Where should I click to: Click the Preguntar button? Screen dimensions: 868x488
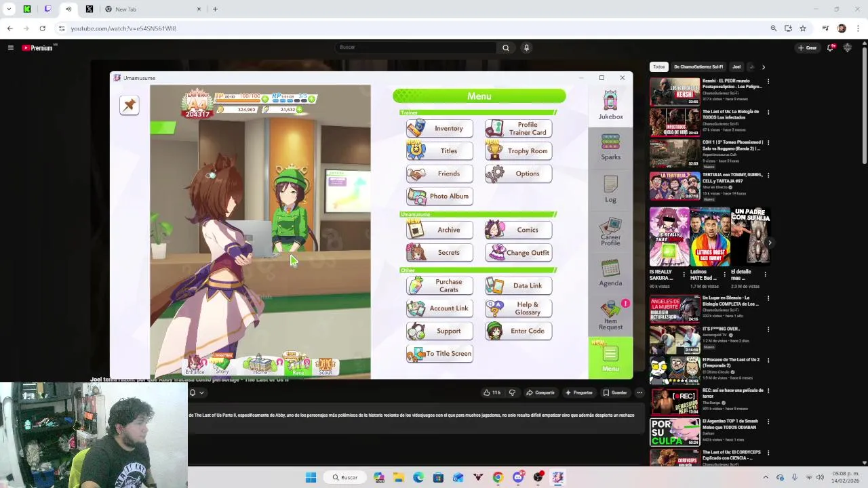click(x=579, y=392)
